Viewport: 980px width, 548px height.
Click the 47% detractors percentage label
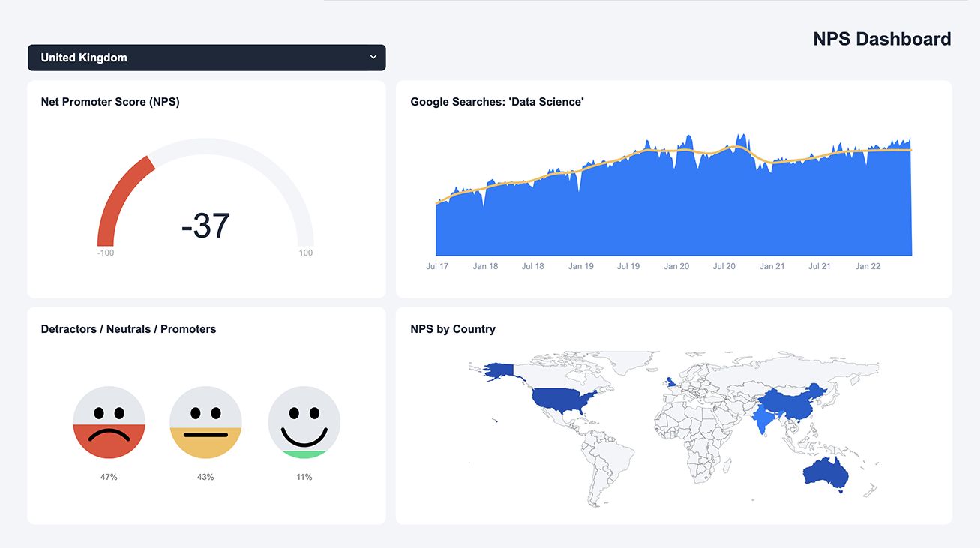[x=109, y=477]
